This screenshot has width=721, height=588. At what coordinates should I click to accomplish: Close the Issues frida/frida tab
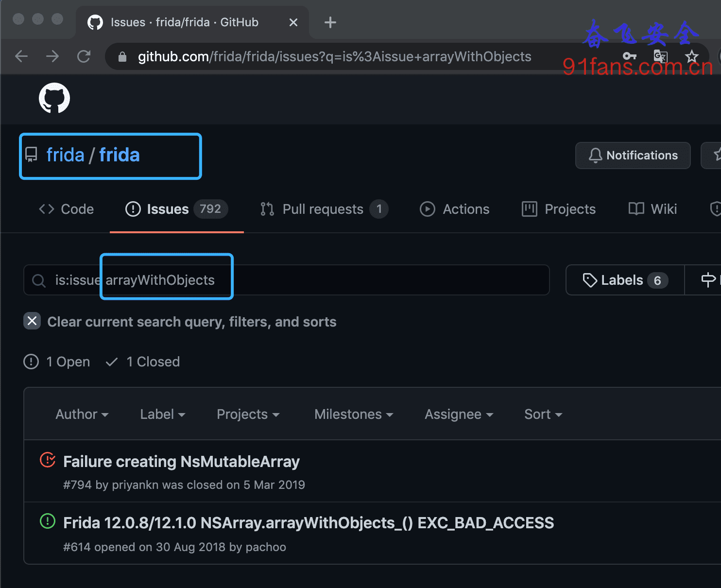(293, 22)
